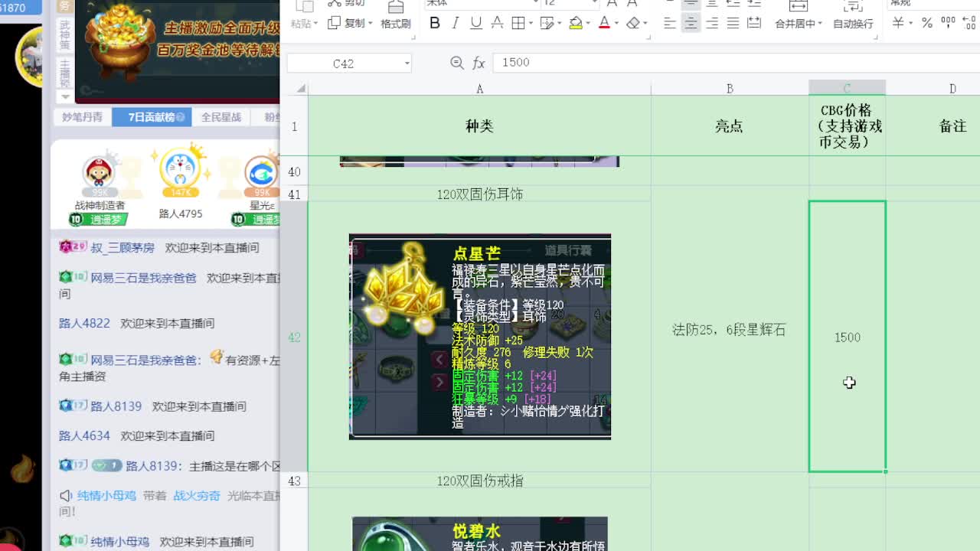Select the cell 120双固伤戒指

pos(479,481)
